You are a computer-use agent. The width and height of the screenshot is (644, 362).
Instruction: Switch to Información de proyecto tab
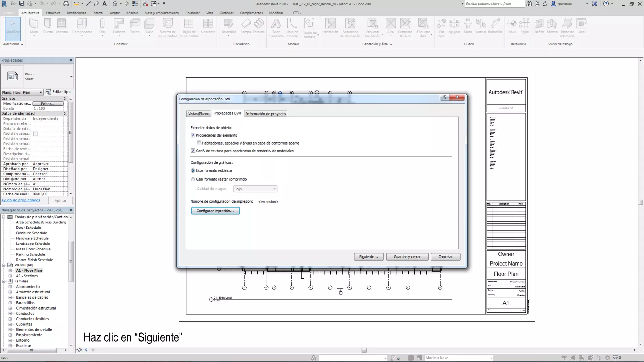tap(265, 114)
